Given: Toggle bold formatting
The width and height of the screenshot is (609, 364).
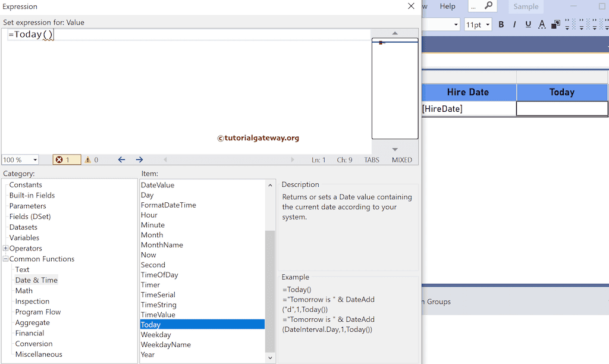Looking at the screenshot, I should point(501,24).
